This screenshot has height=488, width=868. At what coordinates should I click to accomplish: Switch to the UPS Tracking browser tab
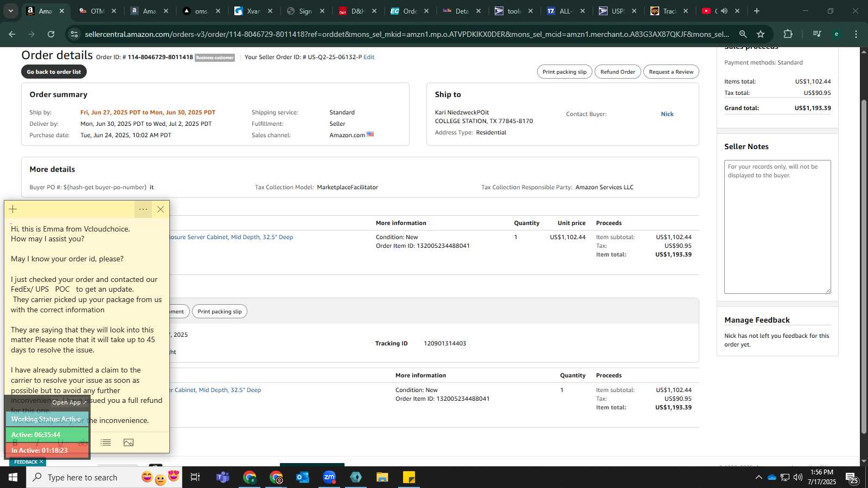669,11
